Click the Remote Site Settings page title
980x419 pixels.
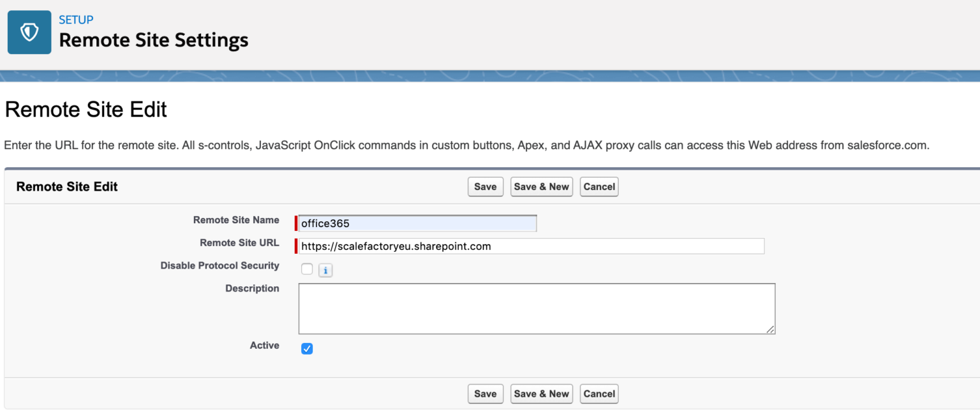click(154, 41)
